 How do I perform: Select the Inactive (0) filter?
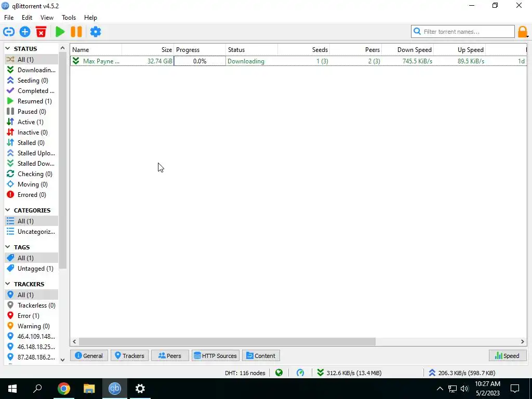tap(31, 132)
